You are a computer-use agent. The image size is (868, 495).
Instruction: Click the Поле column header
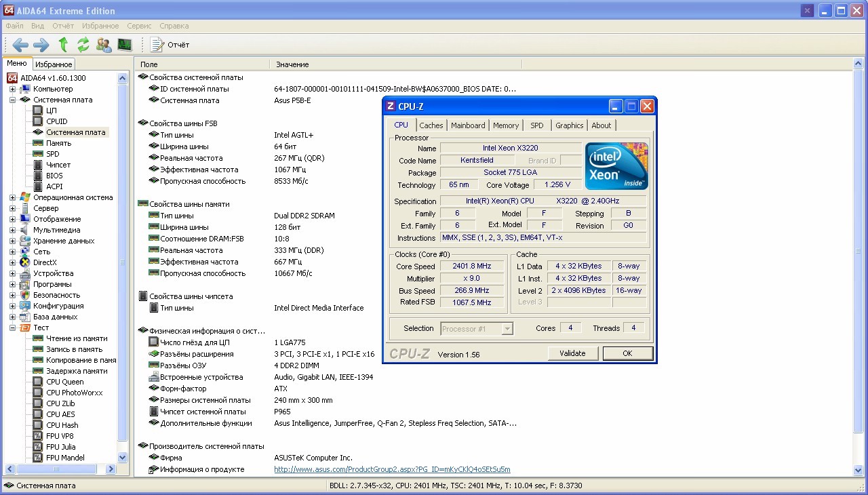click(x=202, y=64)
